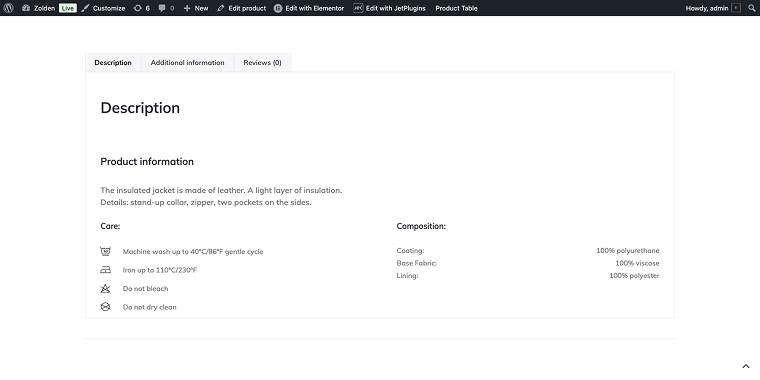Click the back-to-top chevron arrow
This screenshot has height=380, width=760.
click(x=745, y=366)
